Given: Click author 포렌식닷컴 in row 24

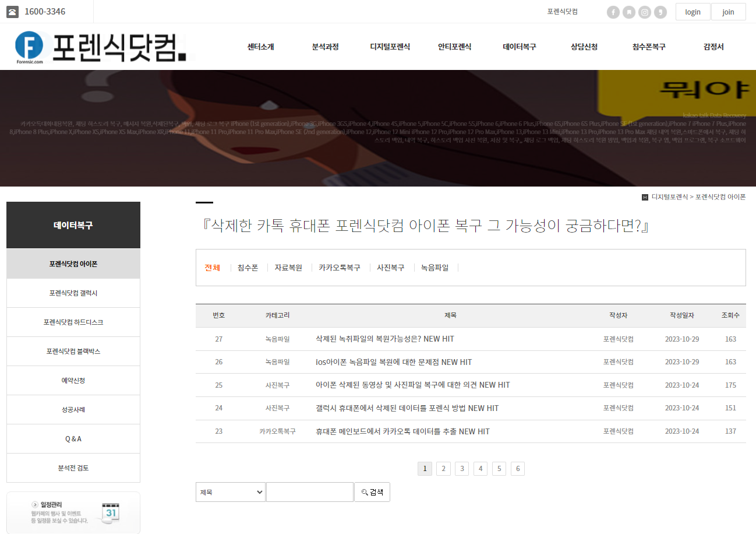Looking at the screenshot, I should (618, 408).
